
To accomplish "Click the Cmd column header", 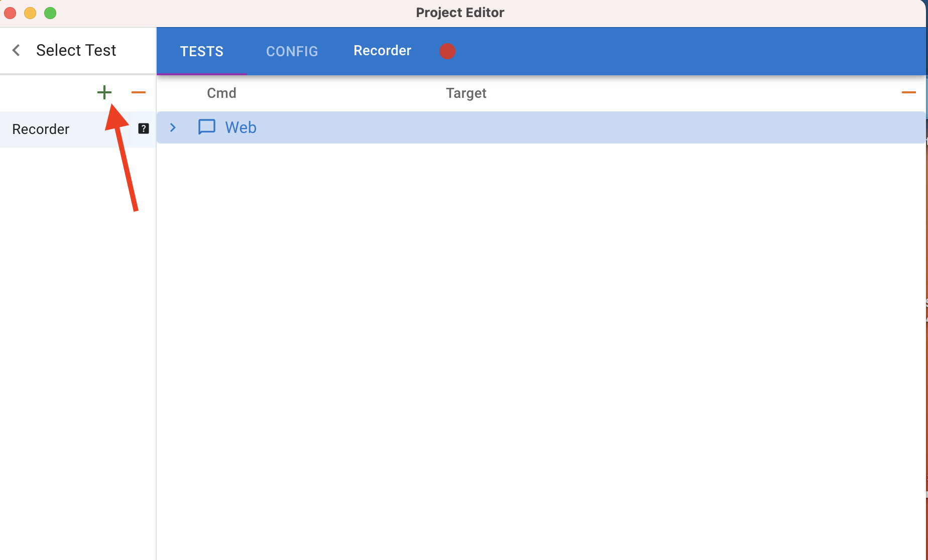I will click(x=221, y=93).
